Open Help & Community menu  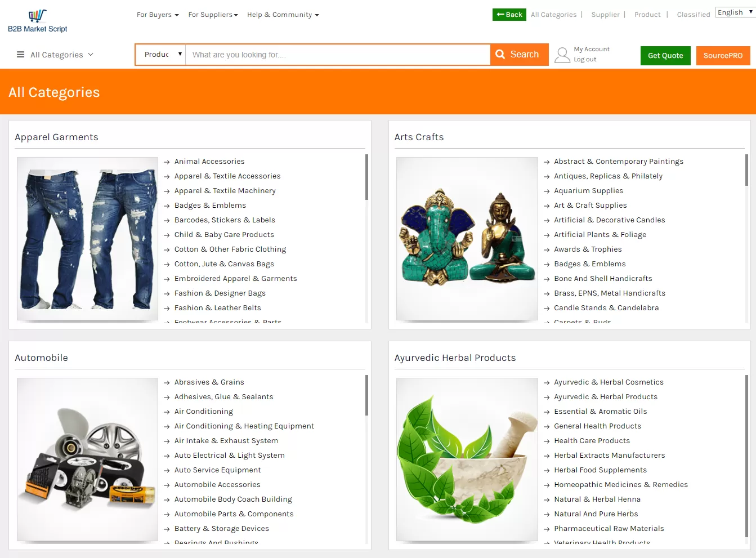(283, 15)
